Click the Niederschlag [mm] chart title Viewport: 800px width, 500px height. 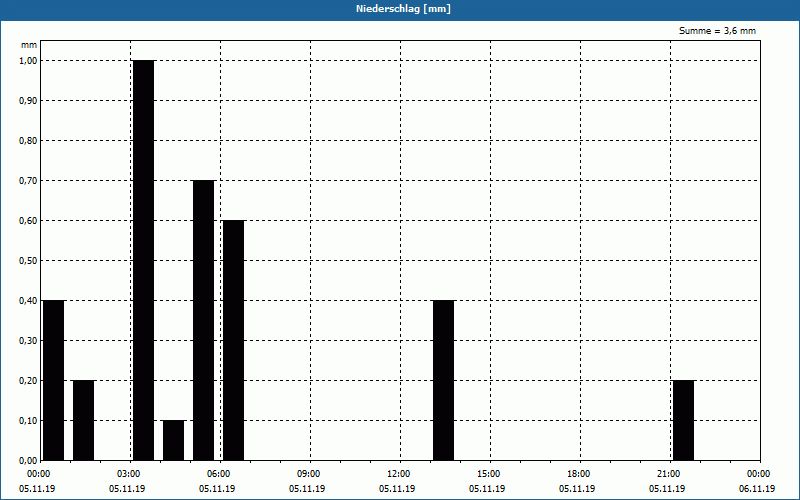pyautogui.click(x=403, y=9)
